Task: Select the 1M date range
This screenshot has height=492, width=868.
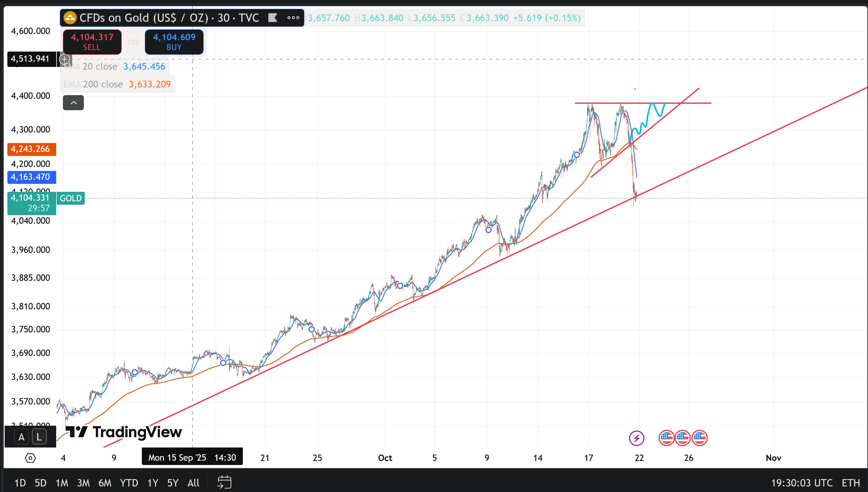Action: click(62, 482)
